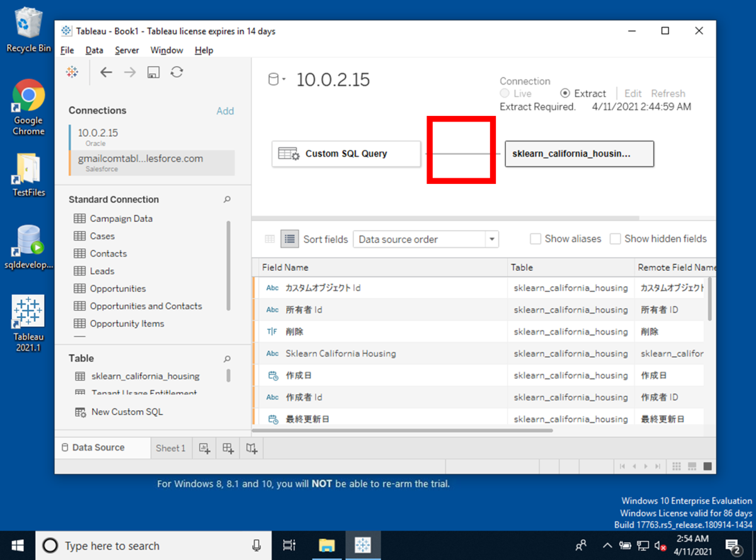Select Opportunities standard connection
This screenshot has width=756, height=560.
[x=110, y=289]
